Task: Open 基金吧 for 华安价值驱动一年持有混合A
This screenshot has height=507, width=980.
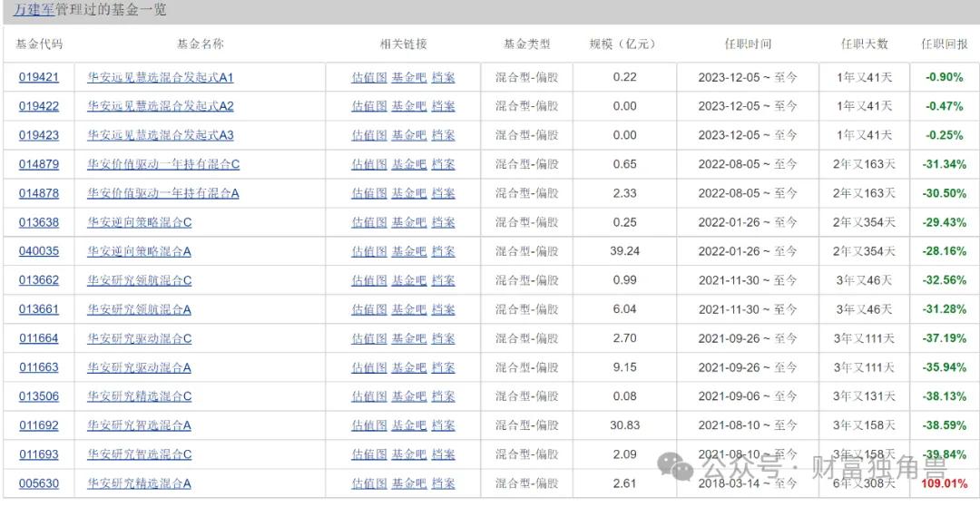Action: coord(409,193)
